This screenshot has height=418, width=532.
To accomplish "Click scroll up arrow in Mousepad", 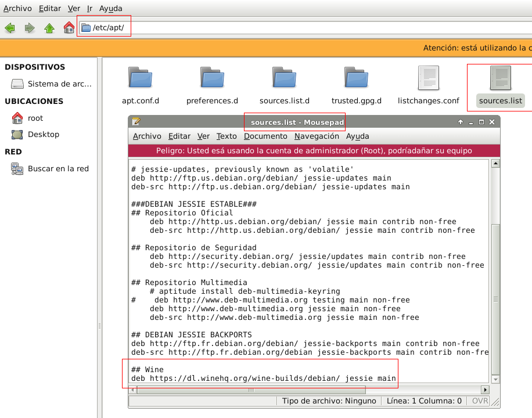I will tap(495, 164).
